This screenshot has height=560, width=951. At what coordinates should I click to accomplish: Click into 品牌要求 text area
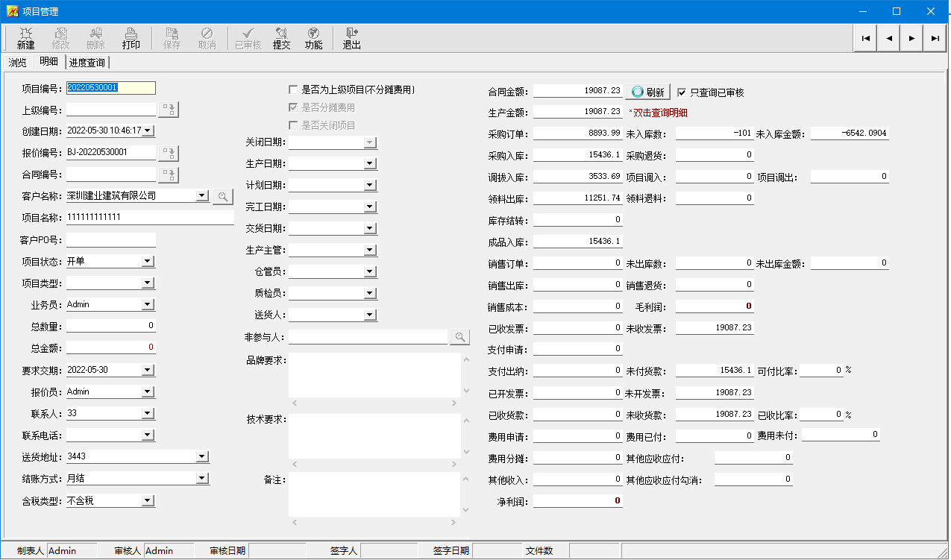point(374,375)
